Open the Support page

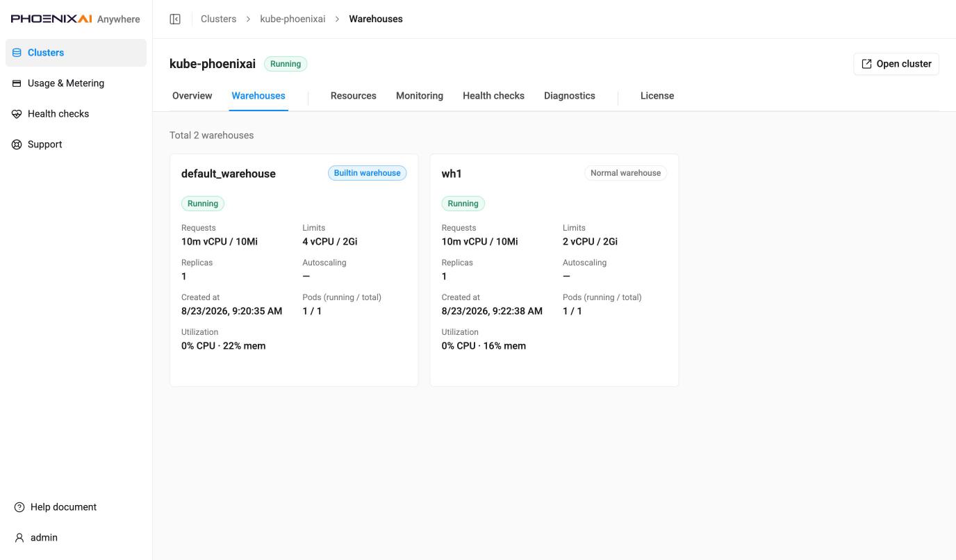[76, 145]
